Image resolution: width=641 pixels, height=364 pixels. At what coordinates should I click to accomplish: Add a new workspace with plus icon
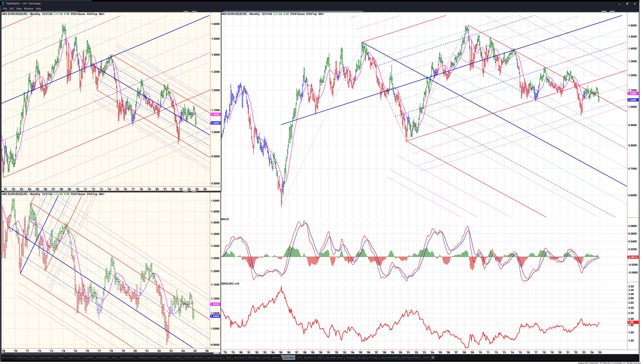[x=433, y=358]
